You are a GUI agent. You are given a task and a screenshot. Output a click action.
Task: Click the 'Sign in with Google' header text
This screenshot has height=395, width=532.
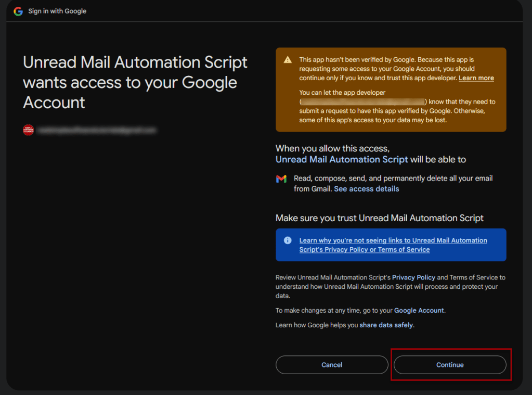(57, 11)
